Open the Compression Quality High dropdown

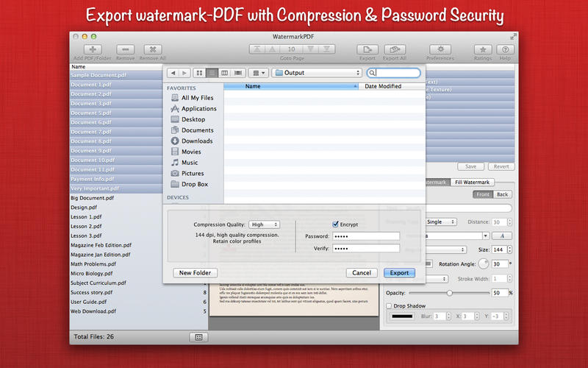click(264, 224)
